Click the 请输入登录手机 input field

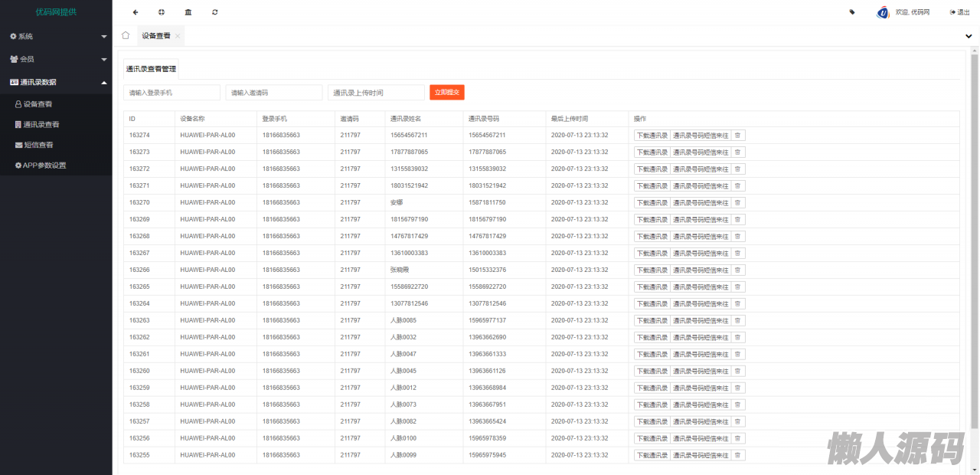[171, 93]
